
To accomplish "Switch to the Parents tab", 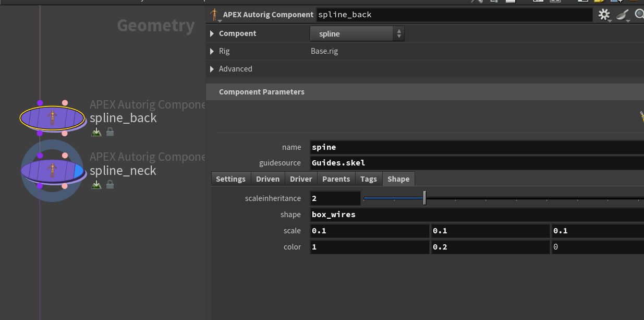I will [x=336, y=179].
